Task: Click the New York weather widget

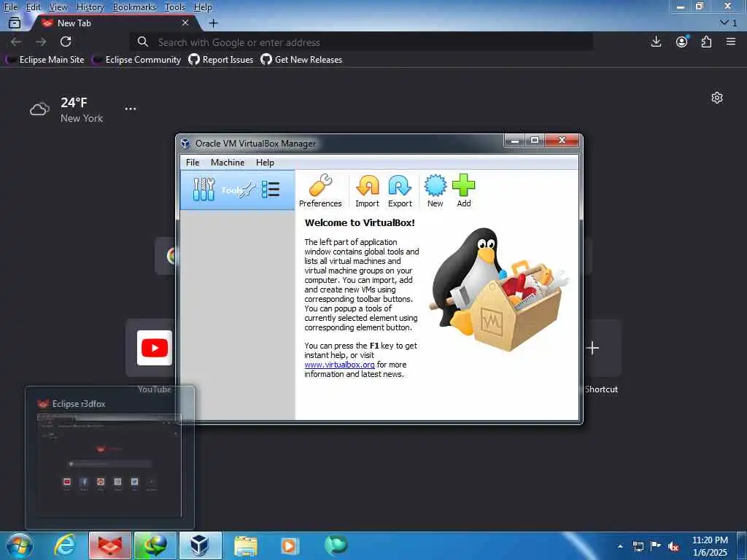Action: coord(66,109)
